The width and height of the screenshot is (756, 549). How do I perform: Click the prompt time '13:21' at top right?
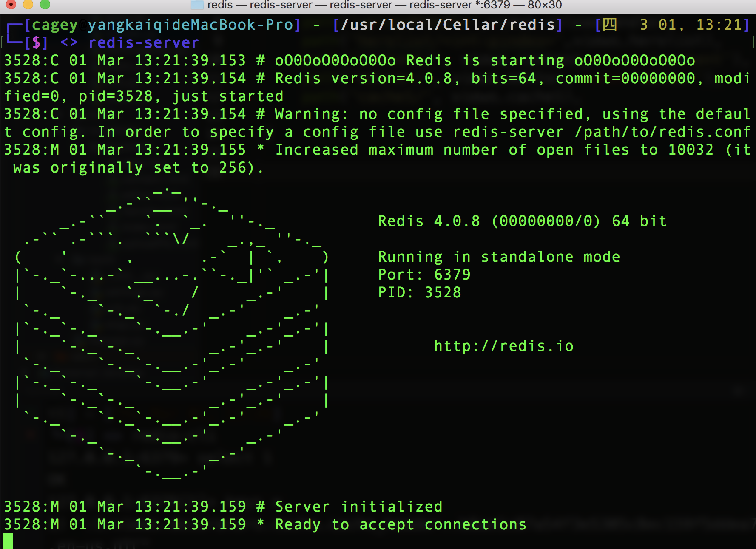719,25
